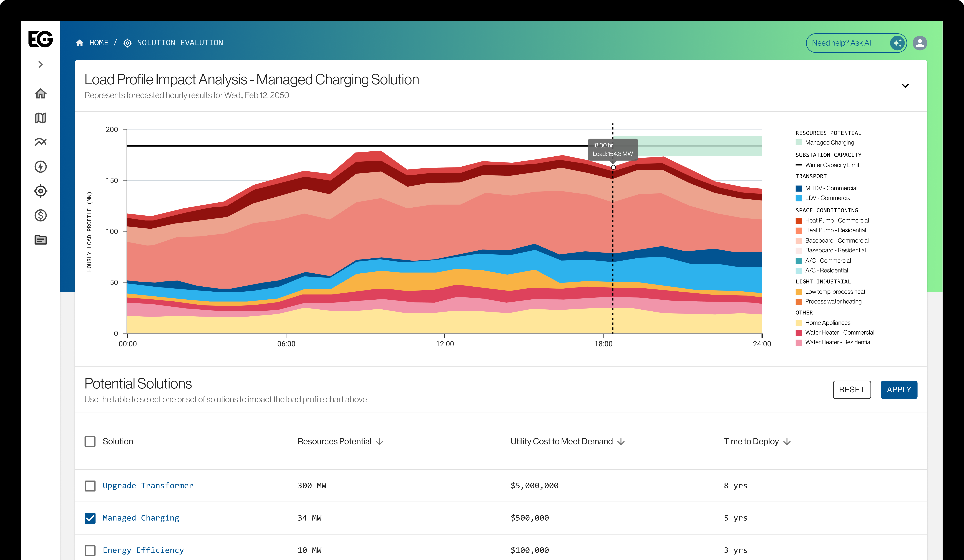964x560 pixels.
Task: Collapse the Load Profile Impact Analysis panel
Action: pyautogui.click(x=905, y=86)
